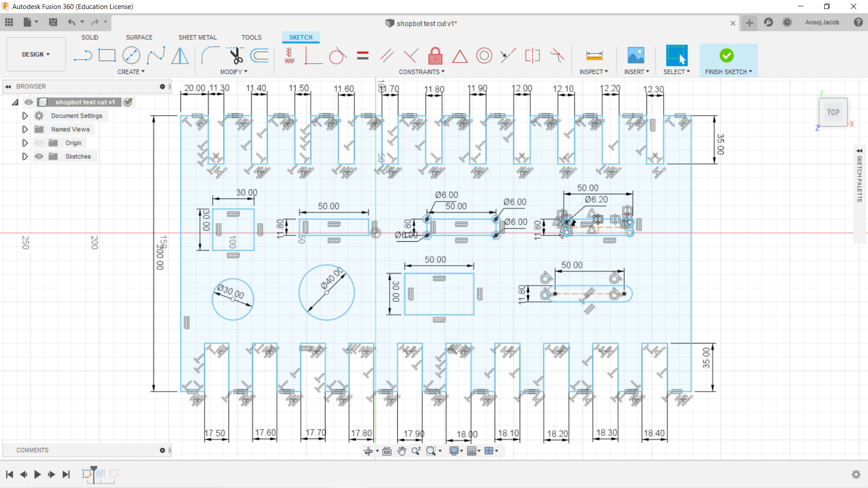Redo the last action

click(95, 22)
